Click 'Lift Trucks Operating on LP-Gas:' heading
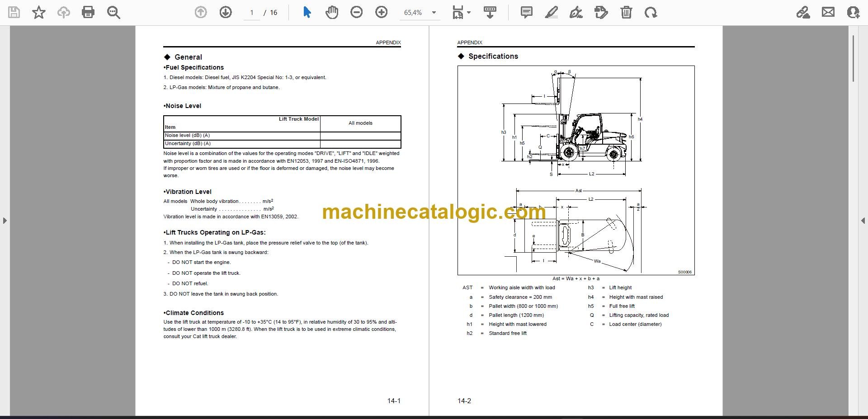Image resolution: width=868 pixels, height=419 pixels. 214,232
